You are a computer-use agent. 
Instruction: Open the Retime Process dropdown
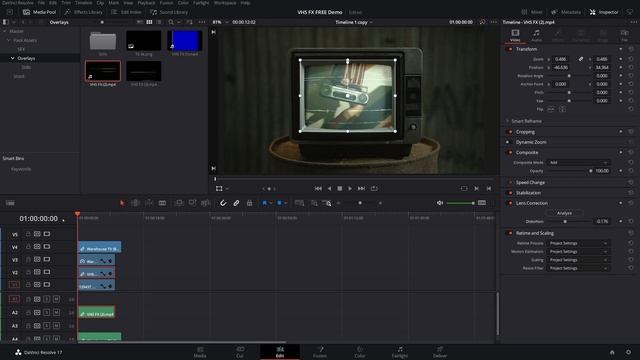tap(578, 243)
